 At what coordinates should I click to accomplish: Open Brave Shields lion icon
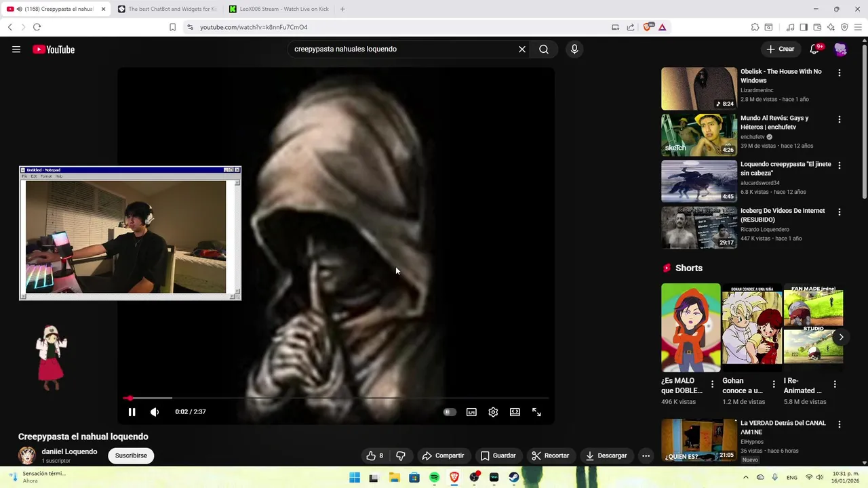[647, 27]
